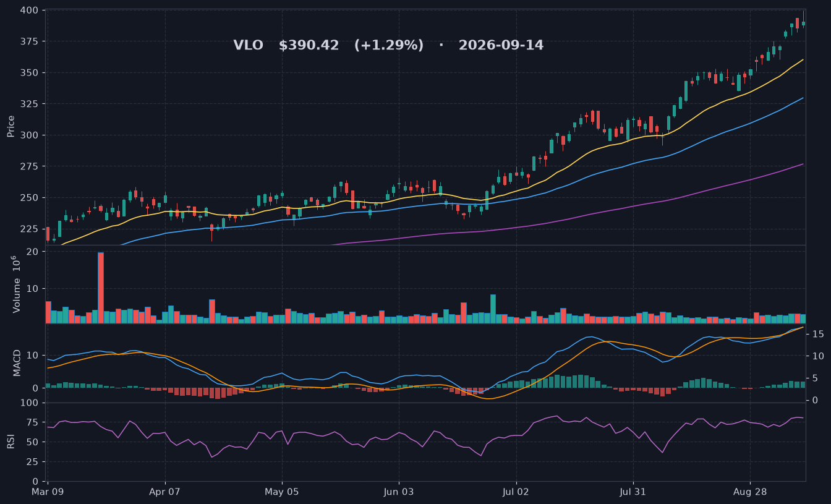
Task: Click the Jul 31 date axis label
Action: coord(633,492)
